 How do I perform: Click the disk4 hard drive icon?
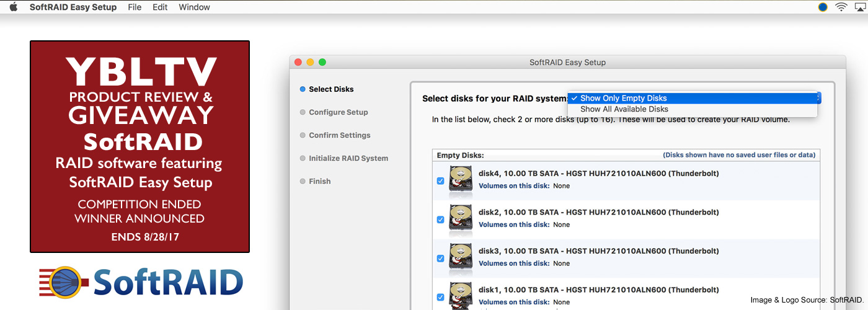click(x=461, y=180)
